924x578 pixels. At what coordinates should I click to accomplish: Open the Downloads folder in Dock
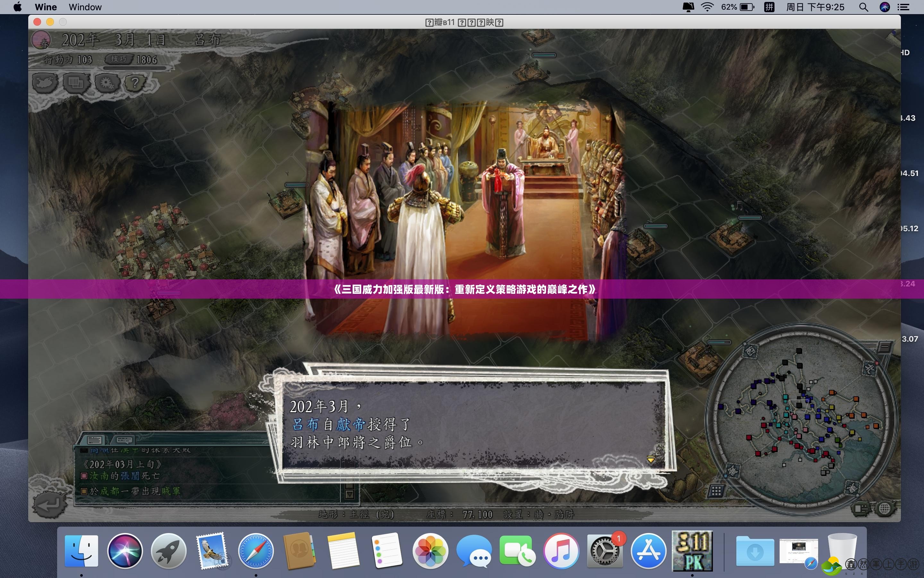755,551
